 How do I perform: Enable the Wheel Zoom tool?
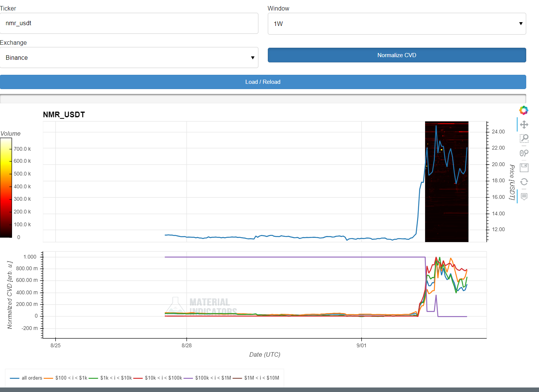(524, 153)
